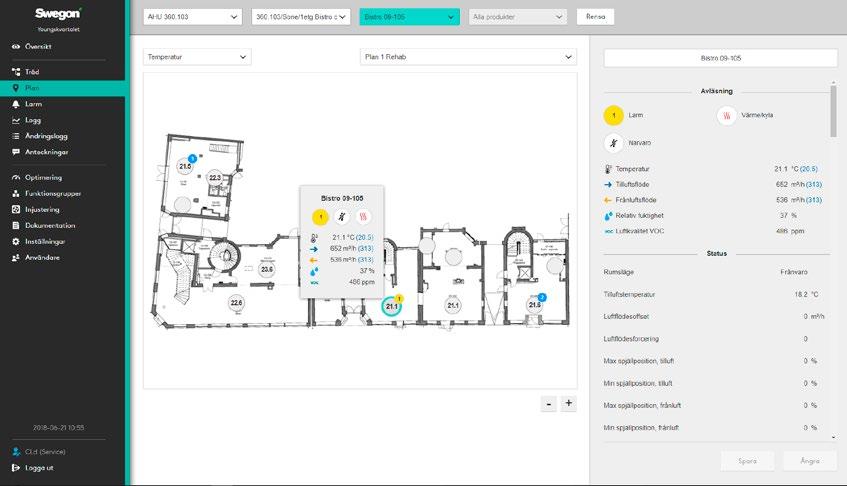
Task: Click the yellow Larm indicator in Avläsning panel
Action: (613, 115)
